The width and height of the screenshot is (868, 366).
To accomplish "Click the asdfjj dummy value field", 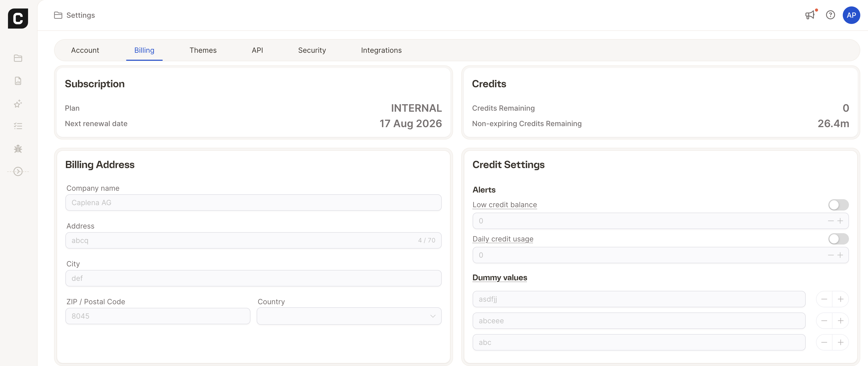I will [639, 299].
